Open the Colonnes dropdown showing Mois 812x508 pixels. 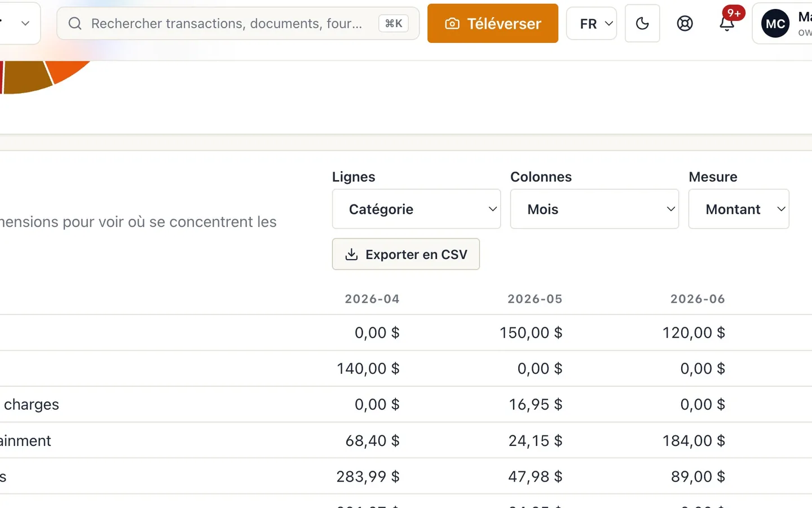click(594, 209)
